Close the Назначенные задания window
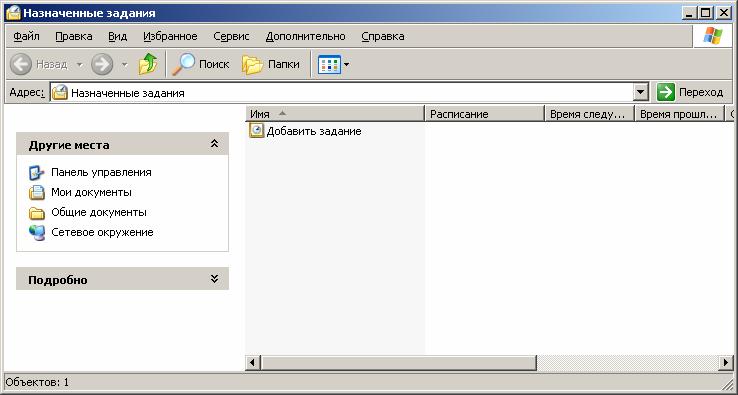 coord(723,13)
